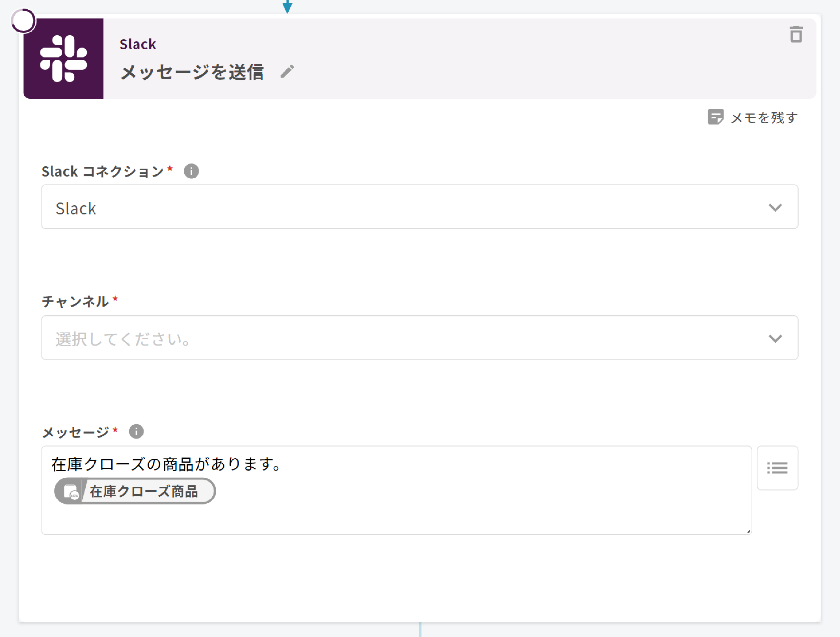Open info tooltip beside Slack コネクション
This screenshot has height=637, width=840.
[191, 171]
